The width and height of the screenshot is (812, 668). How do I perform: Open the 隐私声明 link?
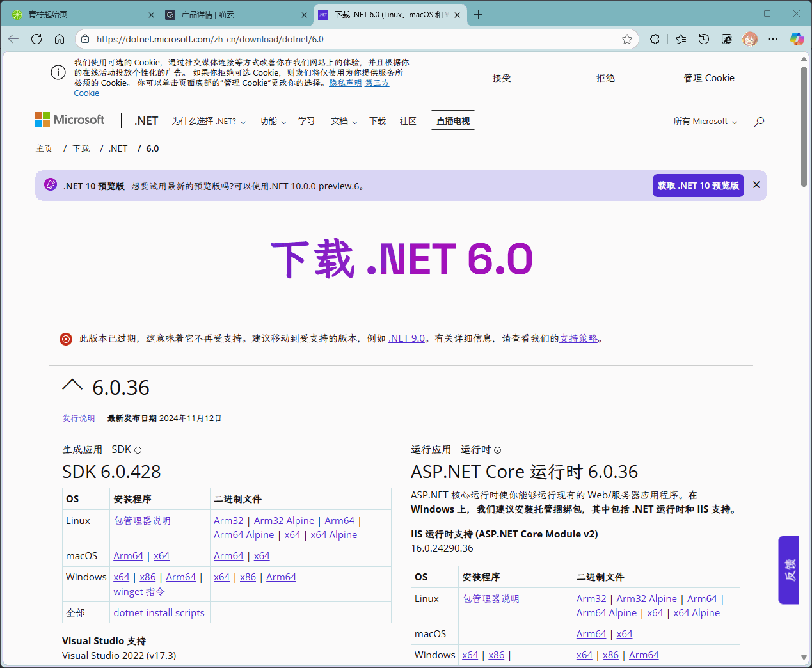[346, 83]
